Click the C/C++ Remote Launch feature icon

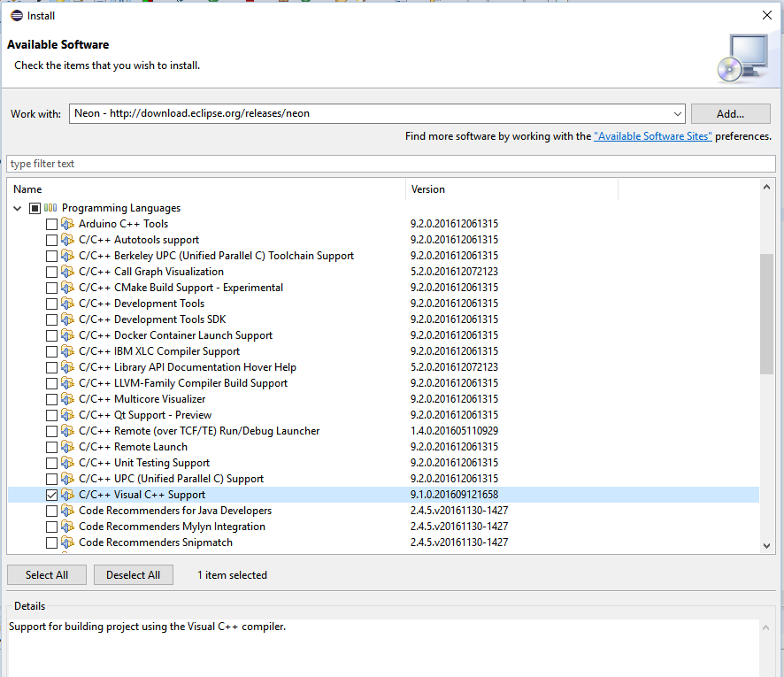[67, 447]
